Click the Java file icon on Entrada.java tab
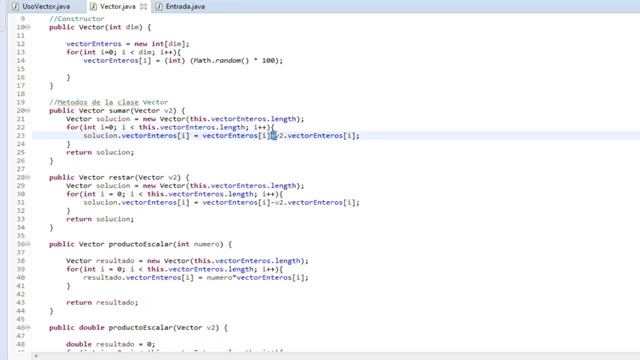The height and width of the screenshot is (360, 640). pyautogui.click(x=159, y=7)
